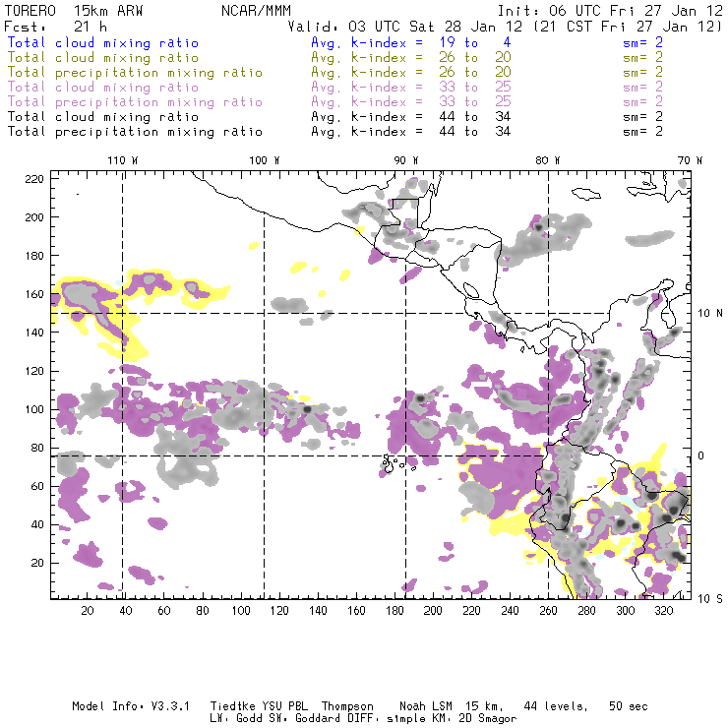728x728 pixels.
Task: Click the "Thompson" microphysics label
Action: click(347, 706)
